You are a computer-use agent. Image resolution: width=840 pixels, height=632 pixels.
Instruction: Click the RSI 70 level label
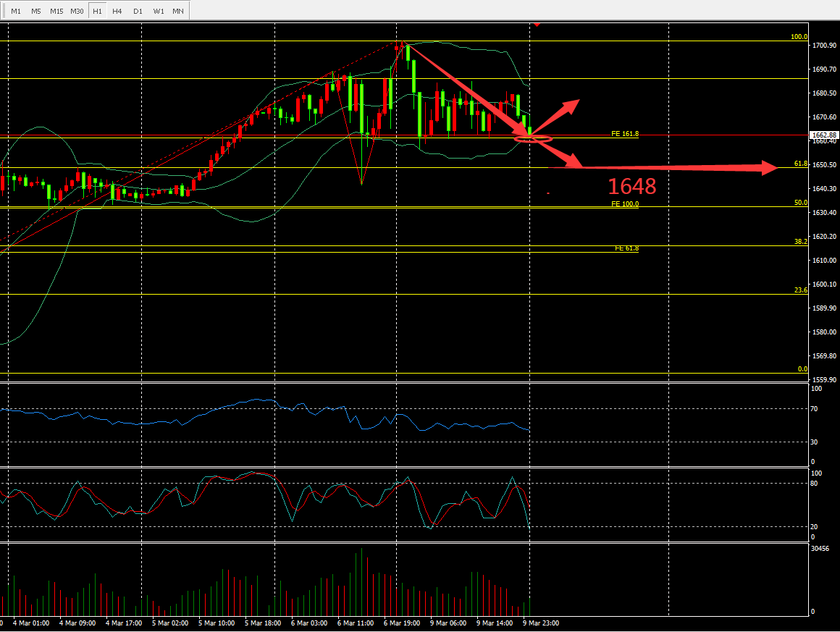(814, 408)
